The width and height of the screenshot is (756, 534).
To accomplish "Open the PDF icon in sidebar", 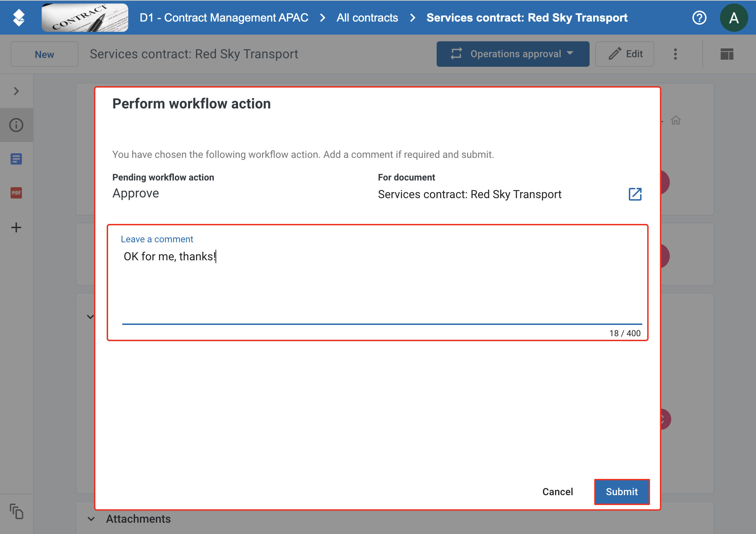I will coord(16,193).
